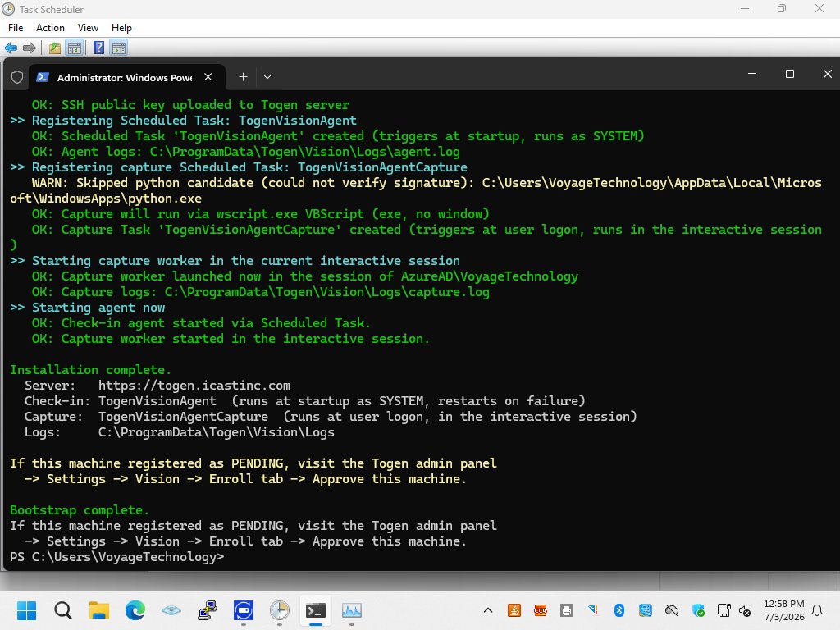Open a new terminal tab with plus button
Screen dimensions: 840x630
tap(243, 77)
